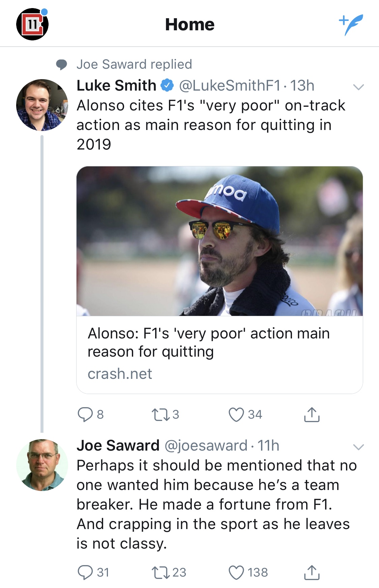Open account profile avatar in header
This screenshot has width=379, height=588.
coord(32,24)
